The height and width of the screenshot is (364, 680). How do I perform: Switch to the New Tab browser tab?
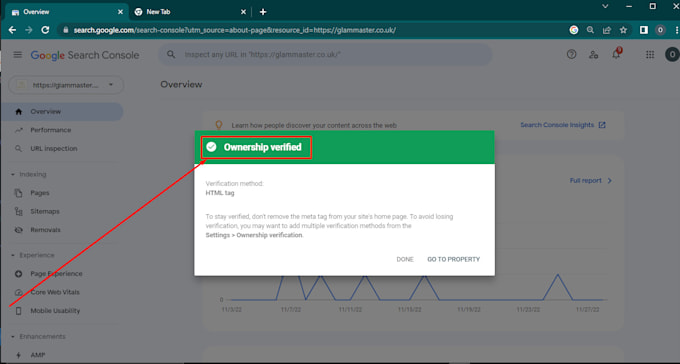(x=190, y=12)
